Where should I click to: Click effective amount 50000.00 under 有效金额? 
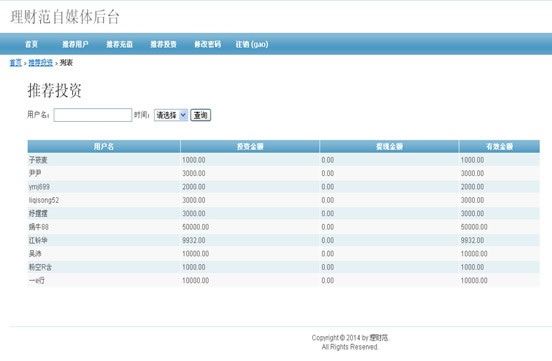(x=474, y=227)
